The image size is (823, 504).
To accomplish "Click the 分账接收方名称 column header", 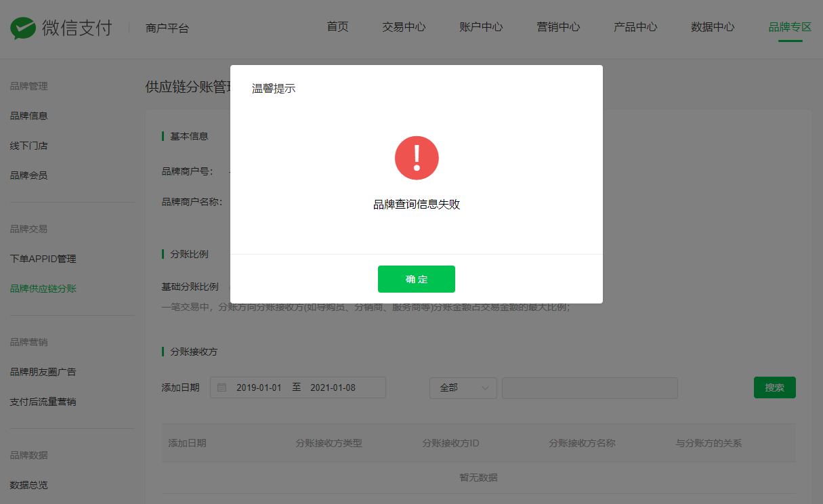I will (x=582, y=443).
